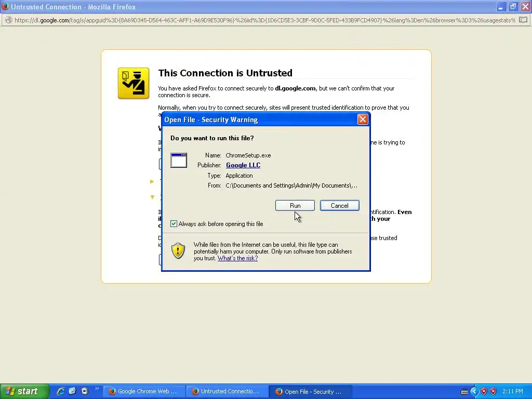Click the application file icon in dialog
Image resolution: width=532 pixels, height=399 pixels.
click(x=179, y=161)
